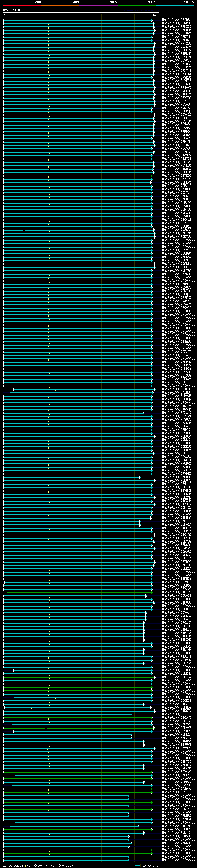
Task: Click label UniRef100_B4LZI6
Action: [x=177, y=704]
